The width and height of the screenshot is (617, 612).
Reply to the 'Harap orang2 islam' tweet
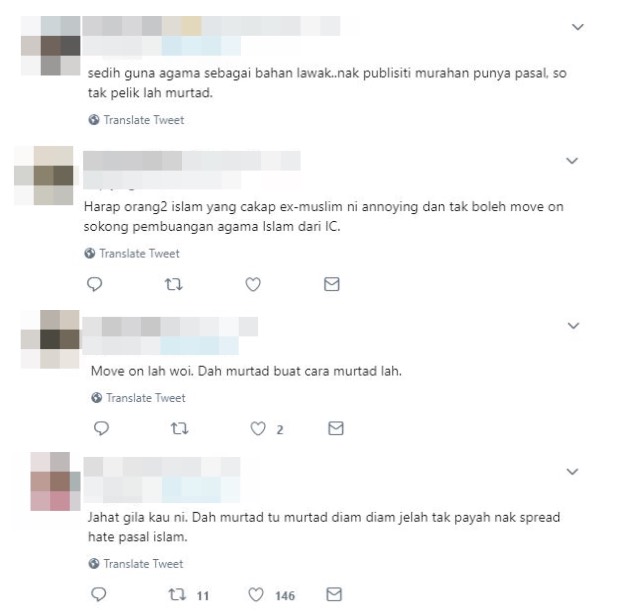pyautogui.click(x=94, y=284)
